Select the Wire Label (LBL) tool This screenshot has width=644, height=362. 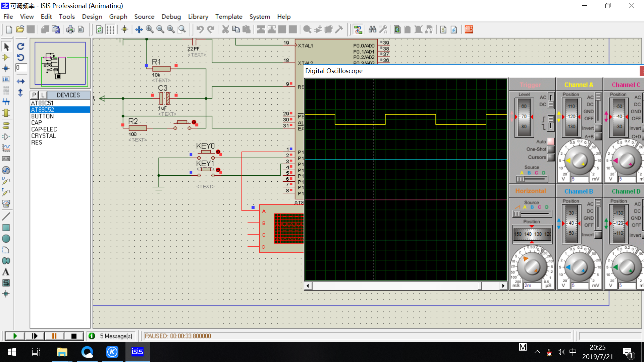point(6,80)
